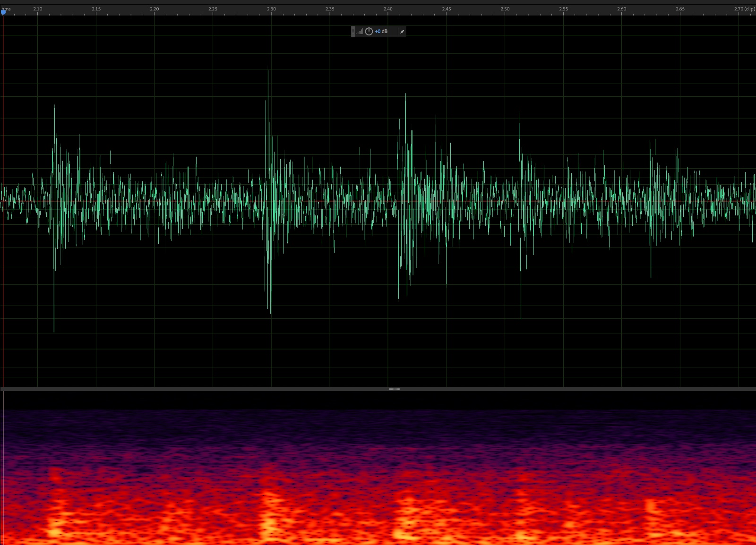The image size is (756, 545).
Task: Click the 2.35 mark on time ruler
Action: pos(330,9)
